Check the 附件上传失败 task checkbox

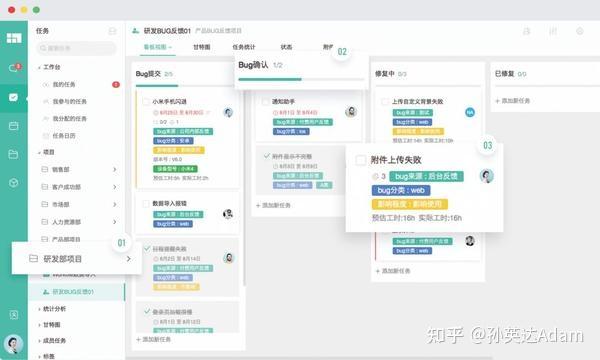point(360,160)
